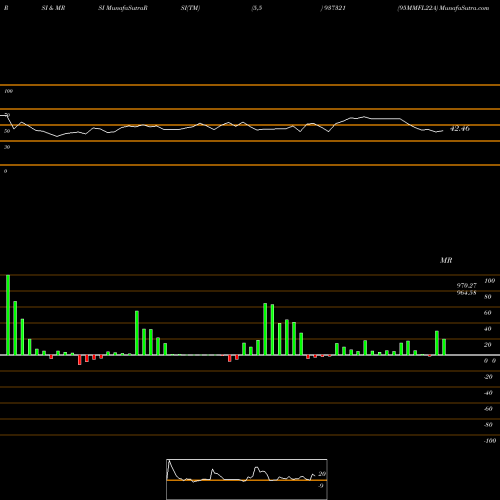
Task: Click the 'SI(TM)' header text
Action: click(x=190, y=8)
